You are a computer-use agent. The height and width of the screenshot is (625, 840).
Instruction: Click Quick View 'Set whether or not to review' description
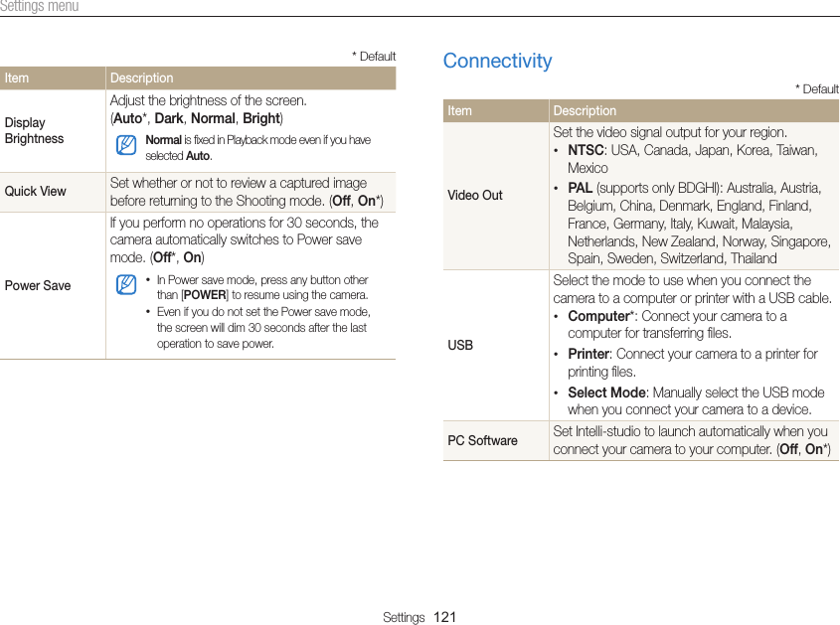(247, 192)
